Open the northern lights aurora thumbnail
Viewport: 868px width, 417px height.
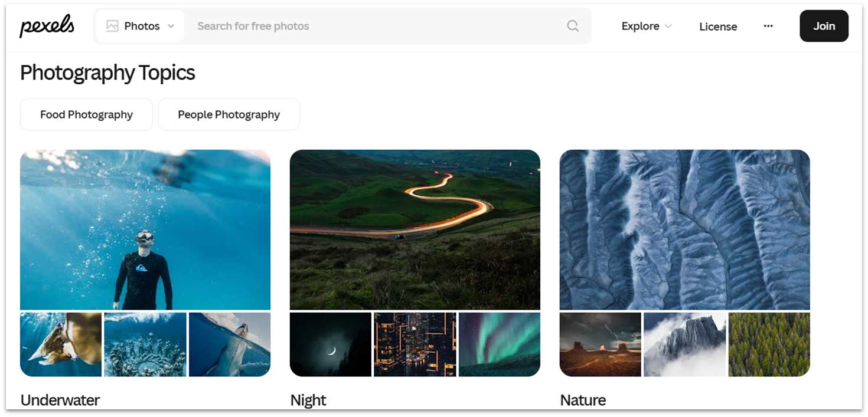(x=499, y=344)
